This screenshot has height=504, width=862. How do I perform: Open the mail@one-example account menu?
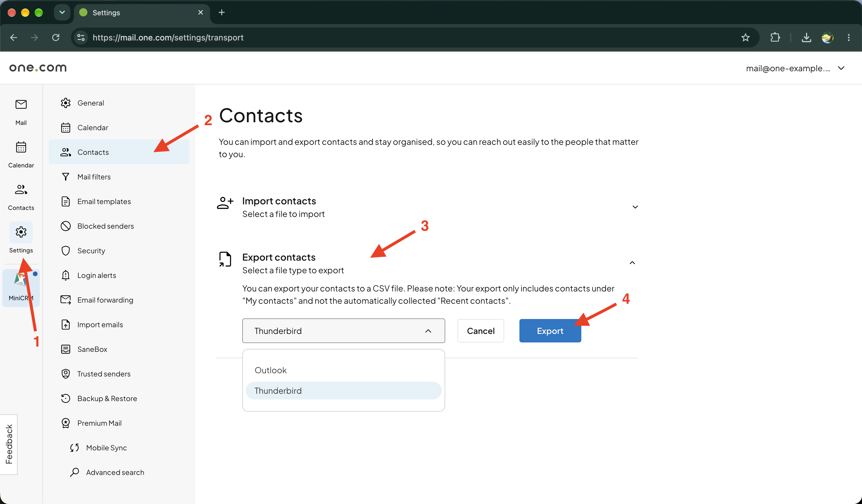[795, 68]
